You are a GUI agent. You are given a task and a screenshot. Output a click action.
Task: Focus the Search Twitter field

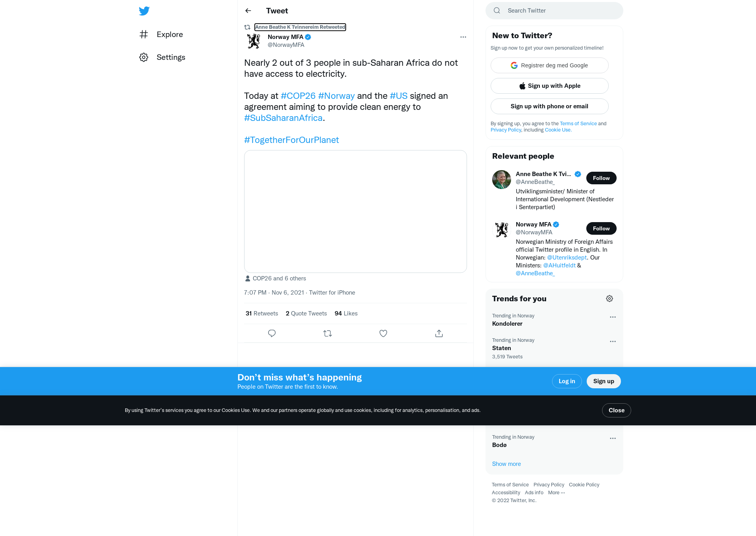coord(554,11)
